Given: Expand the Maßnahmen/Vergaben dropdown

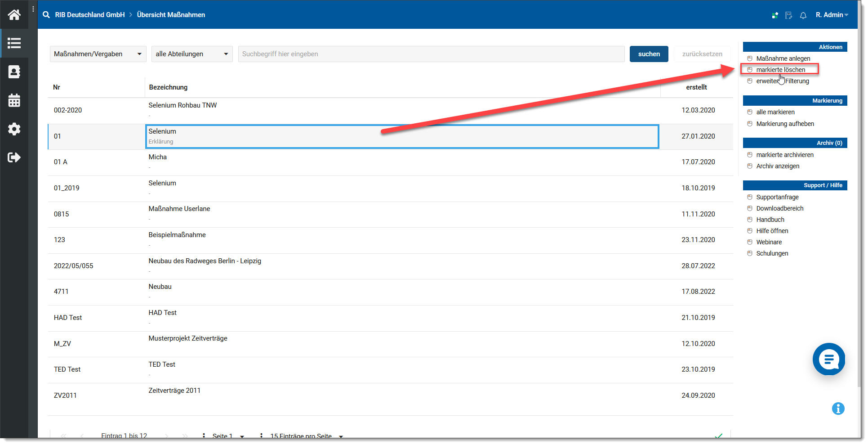Looking at the screenshot, I should click(x=98, y=54).
